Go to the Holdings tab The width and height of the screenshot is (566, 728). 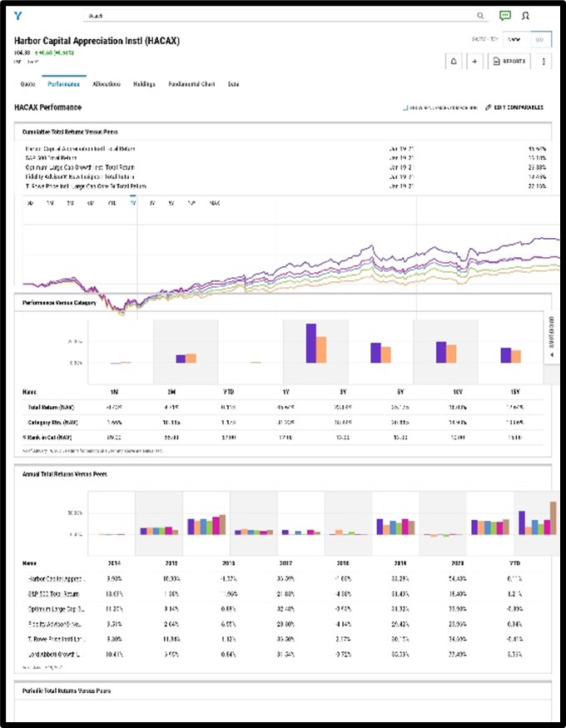click(x=144, y=84)
